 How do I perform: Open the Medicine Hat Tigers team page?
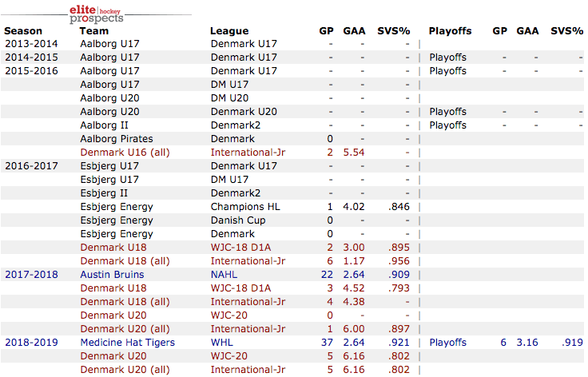[126, 342]
